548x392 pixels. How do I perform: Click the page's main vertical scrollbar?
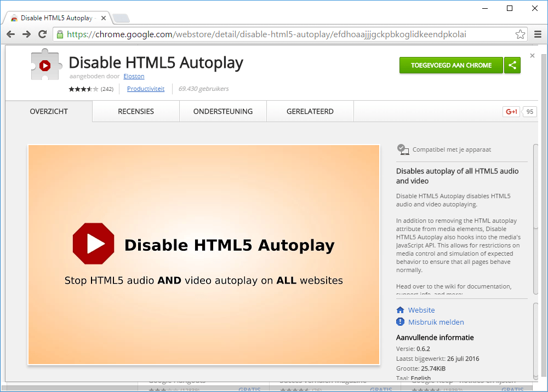click(x=544, y=215)
